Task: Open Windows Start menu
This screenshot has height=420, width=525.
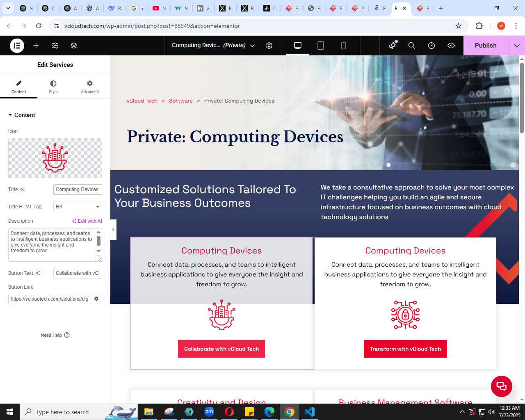Action: click(x=10, y=412)
